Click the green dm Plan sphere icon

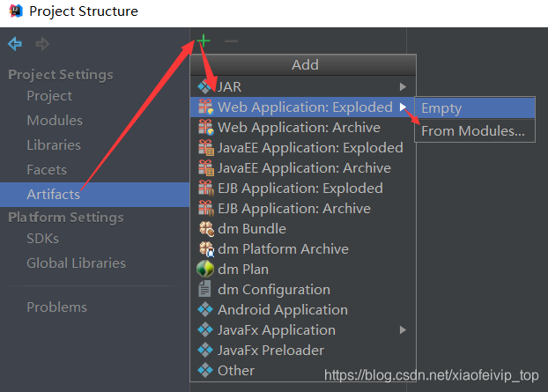[x=204, y=269]
